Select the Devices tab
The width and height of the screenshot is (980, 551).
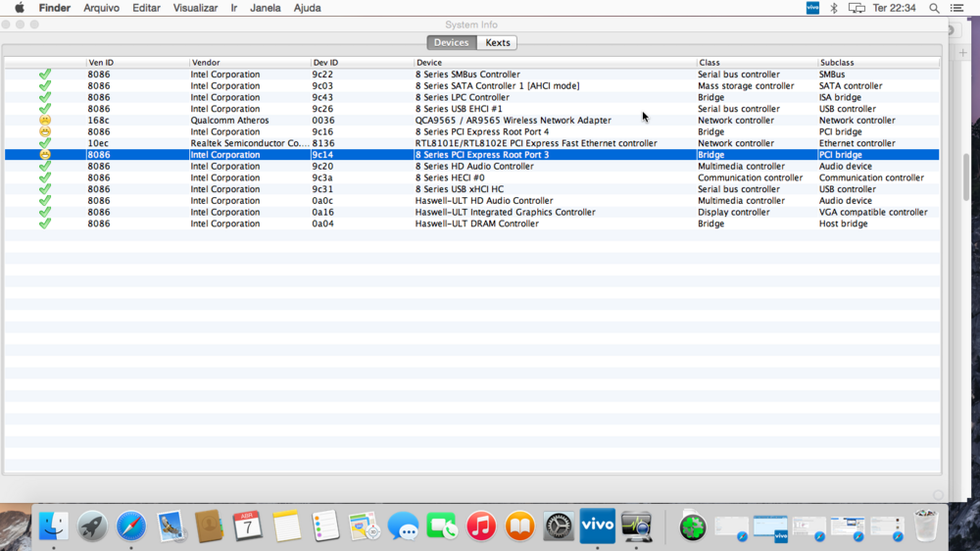[x=451, y=42]
